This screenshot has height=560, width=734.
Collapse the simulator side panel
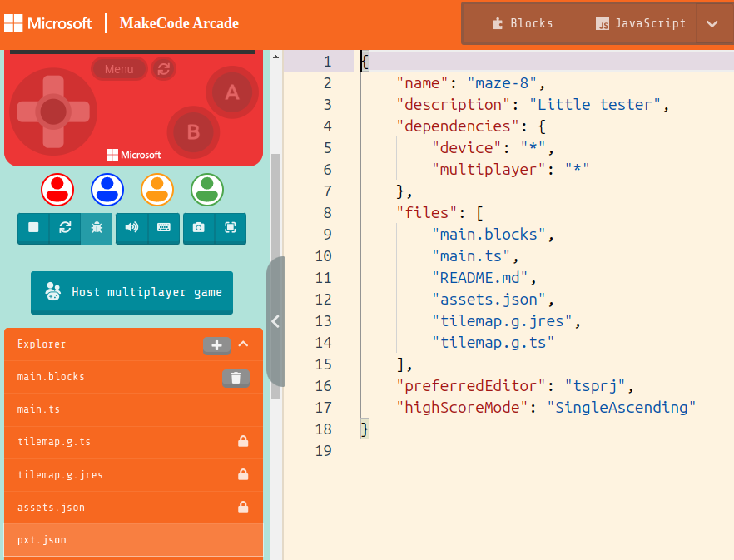275,322
